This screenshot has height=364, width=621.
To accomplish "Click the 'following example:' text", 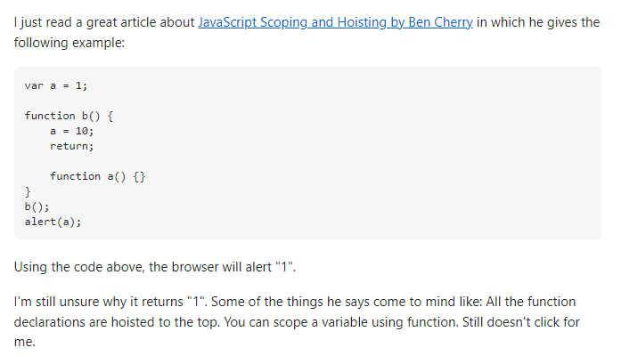I will pos(69,43).
